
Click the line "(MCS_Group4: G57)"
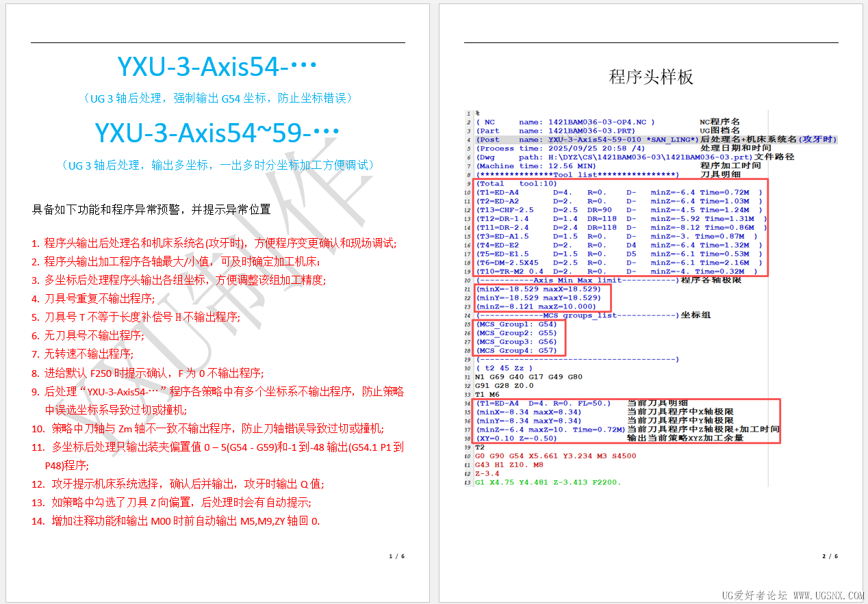tap(517, 350)
